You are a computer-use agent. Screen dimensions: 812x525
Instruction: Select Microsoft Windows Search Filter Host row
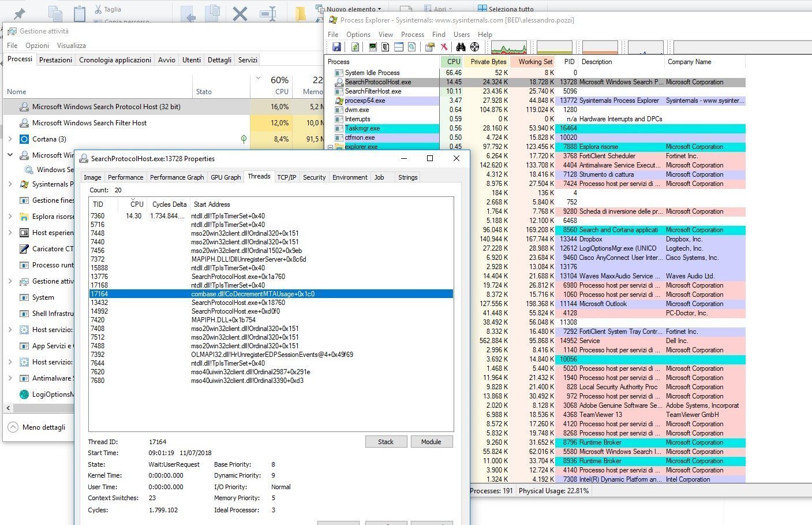tap(164, 123)
